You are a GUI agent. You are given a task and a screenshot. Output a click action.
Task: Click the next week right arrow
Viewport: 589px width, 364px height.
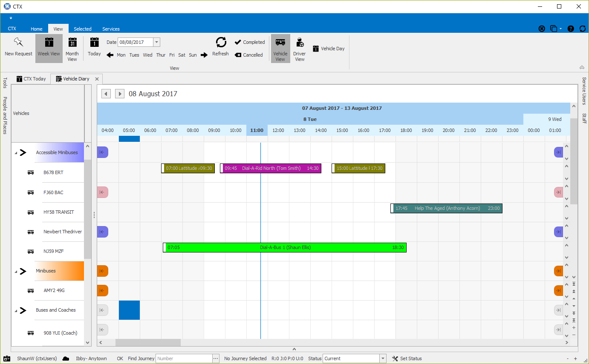click(x=204, y=55)
